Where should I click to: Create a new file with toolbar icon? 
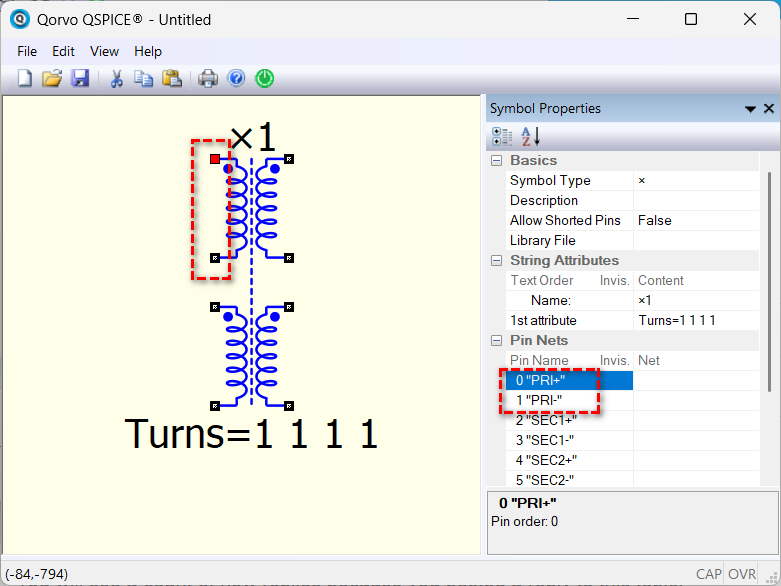coord(25,78)
